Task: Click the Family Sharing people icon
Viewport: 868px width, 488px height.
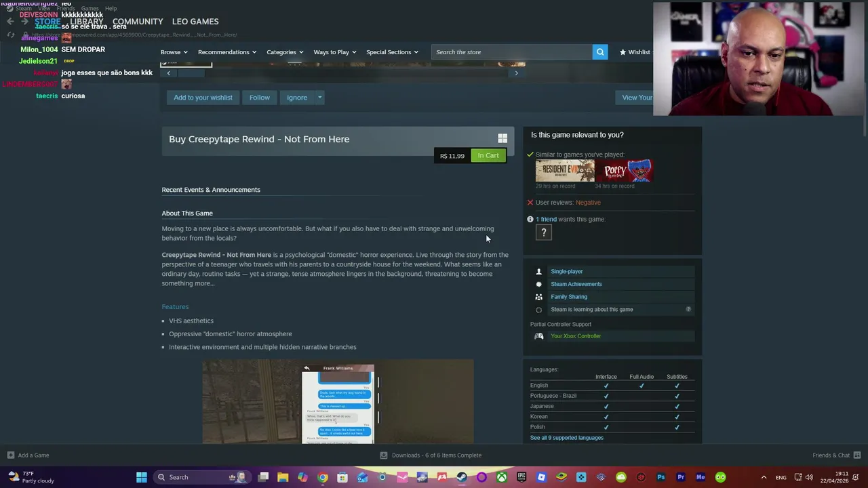Action: pos(539,297)
